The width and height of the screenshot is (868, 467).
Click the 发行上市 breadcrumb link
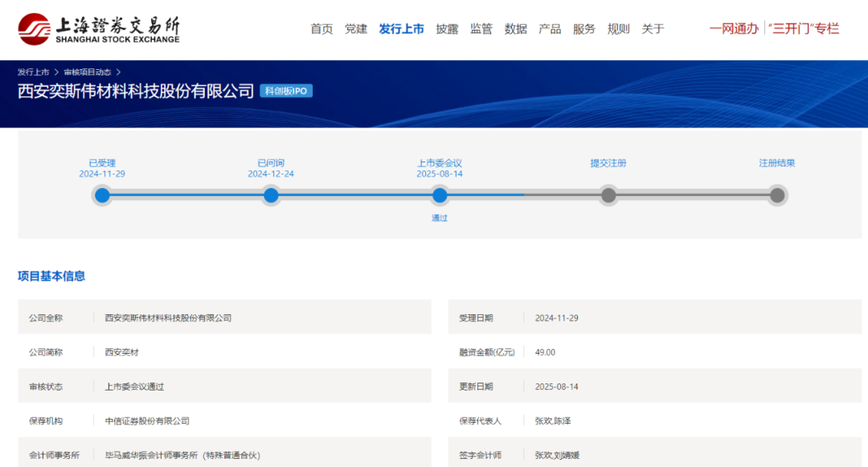coord(34,72)
